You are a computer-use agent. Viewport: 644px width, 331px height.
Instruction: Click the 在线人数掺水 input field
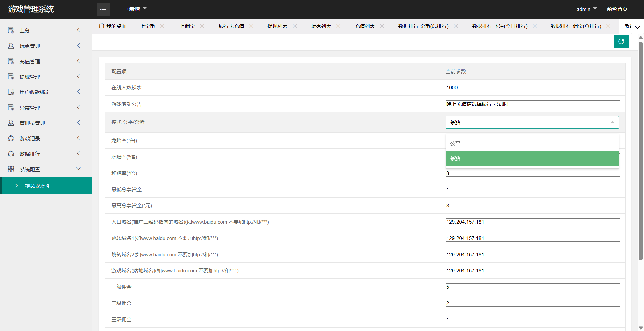[x=532, y=88]
